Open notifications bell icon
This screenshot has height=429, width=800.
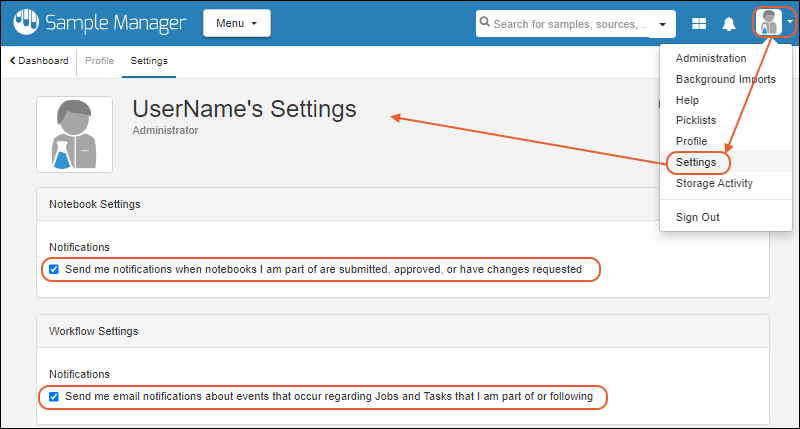point(729,23)
